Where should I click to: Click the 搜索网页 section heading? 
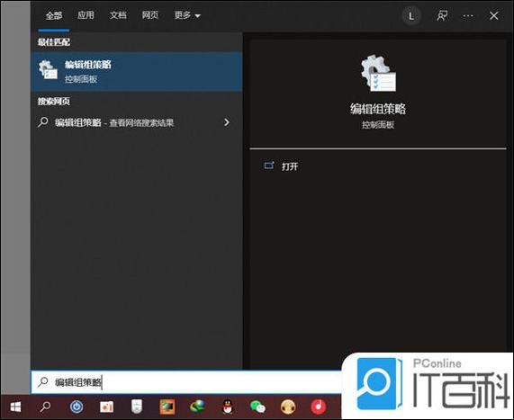pos(54,102)
